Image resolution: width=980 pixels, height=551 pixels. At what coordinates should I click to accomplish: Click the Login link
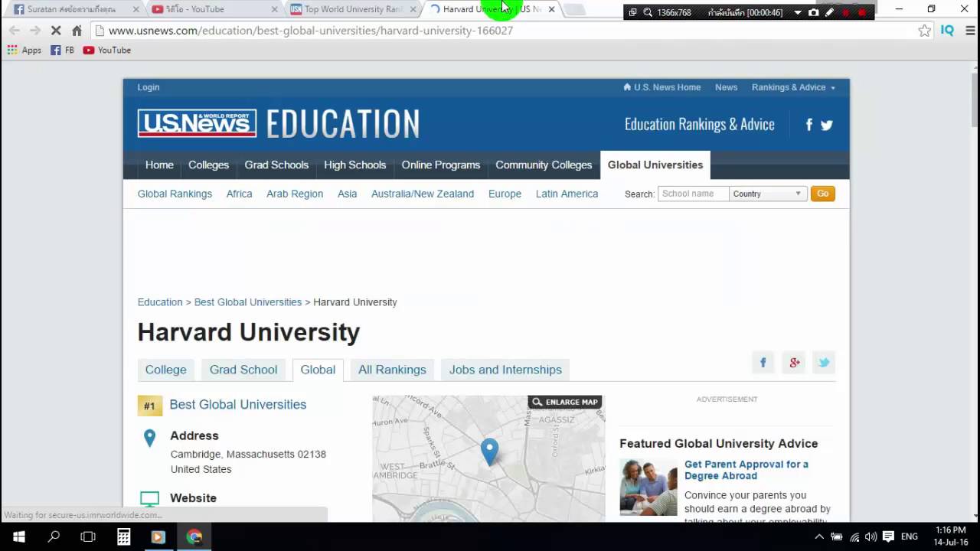[149, 87]
